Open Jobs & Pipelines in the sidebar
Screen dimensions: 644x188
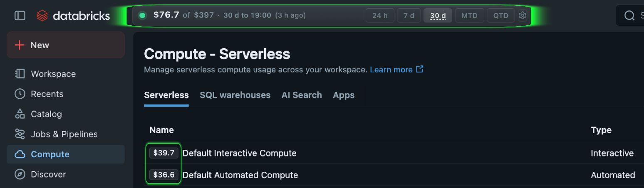point(66,134)
